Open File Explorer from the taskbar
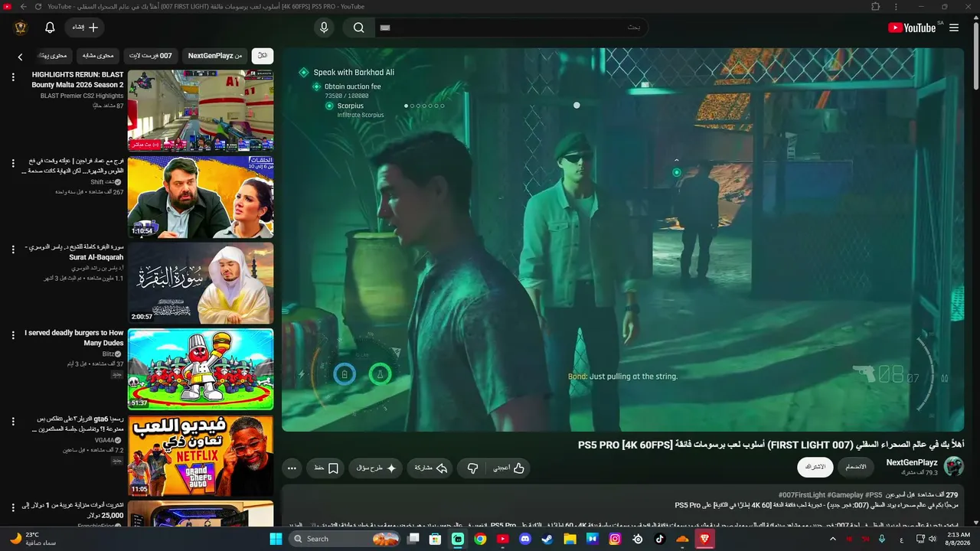This screenshot has width=980, height=551. click(x=570, y=539)
